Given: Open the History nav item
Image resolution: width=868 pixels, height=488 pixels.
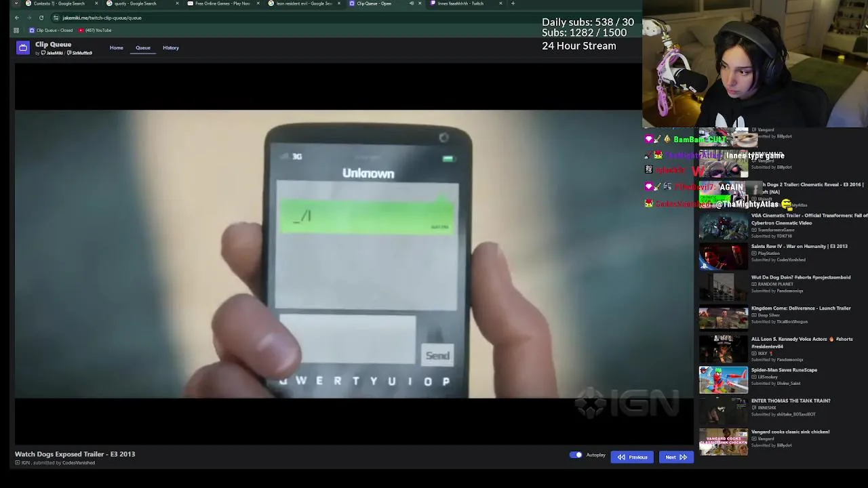Looking at the screenshot, I should 171,47.
